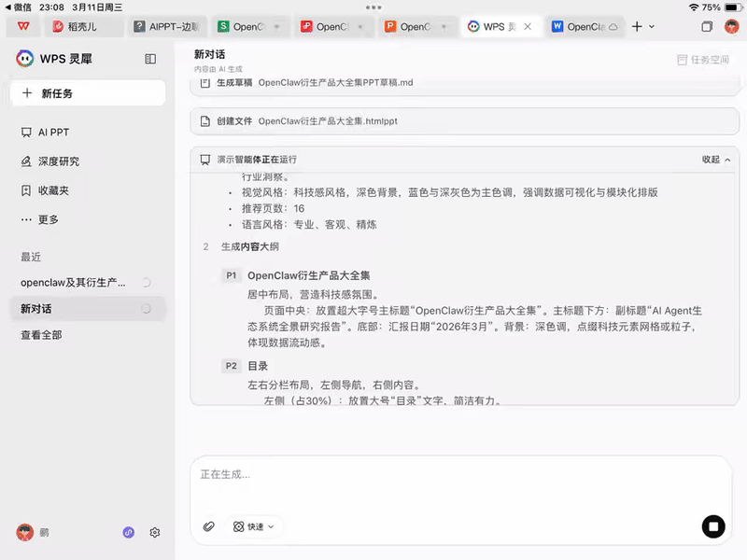747x560 pixels.
Task: Click the purple link icon at bottom
Action: pos(129,532)
